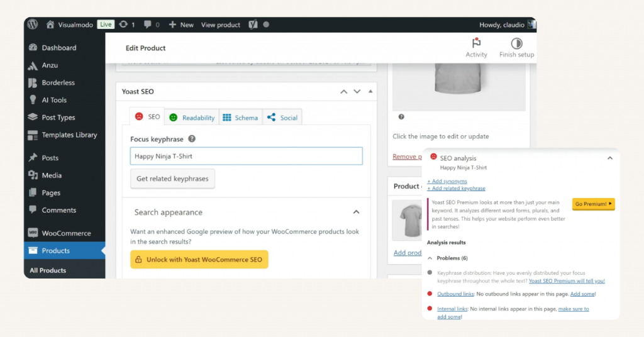
Task: Collapse the Search appearance section
Action: point(356,213)
